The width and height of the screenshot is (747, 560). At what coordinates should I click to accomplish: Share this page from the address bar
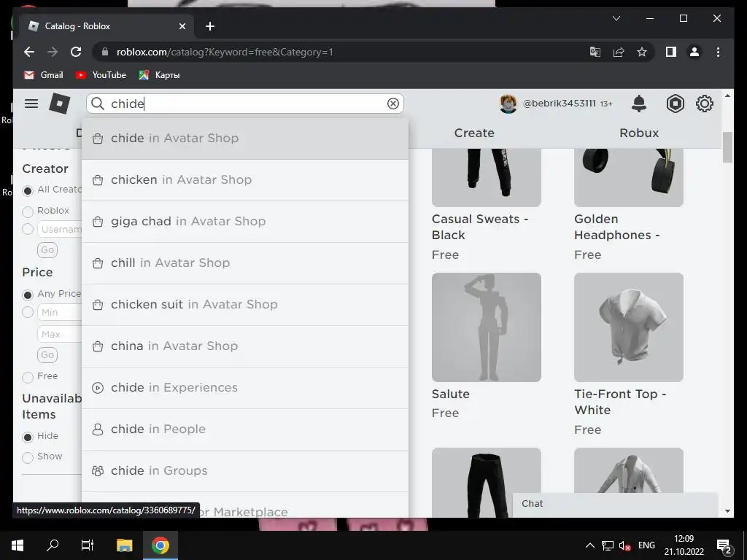pyautogui.click(x=619, y=52)
